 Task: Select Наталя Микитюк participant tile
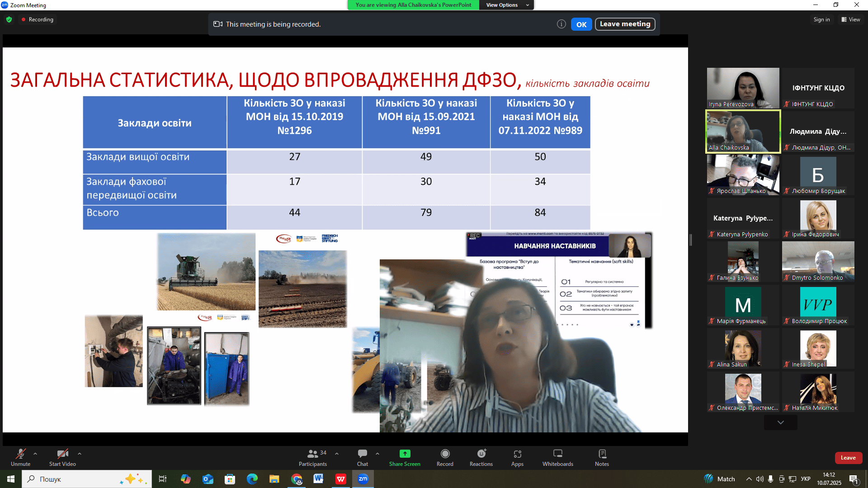[818, 392]
